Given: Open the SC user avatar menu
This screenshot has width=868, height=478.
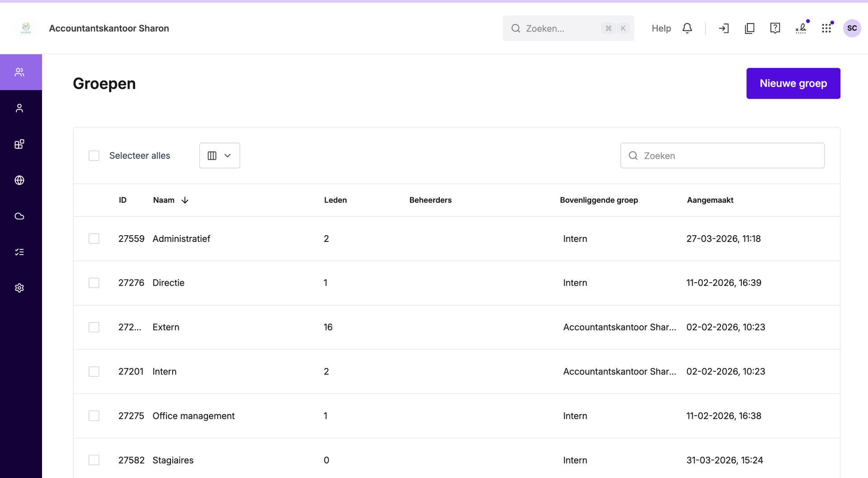Looking at the screenshot, I should pyautogui.click(x=852, y=28).
